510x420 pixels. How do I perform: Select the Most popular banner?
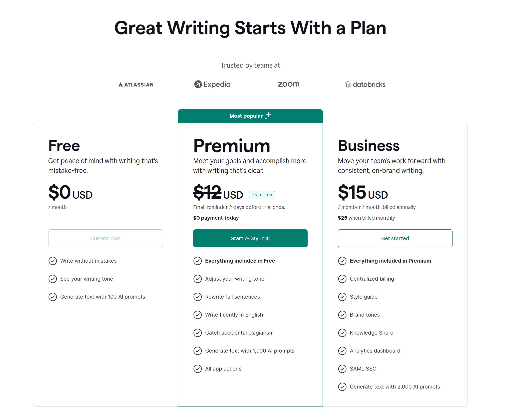pos(250,116)
